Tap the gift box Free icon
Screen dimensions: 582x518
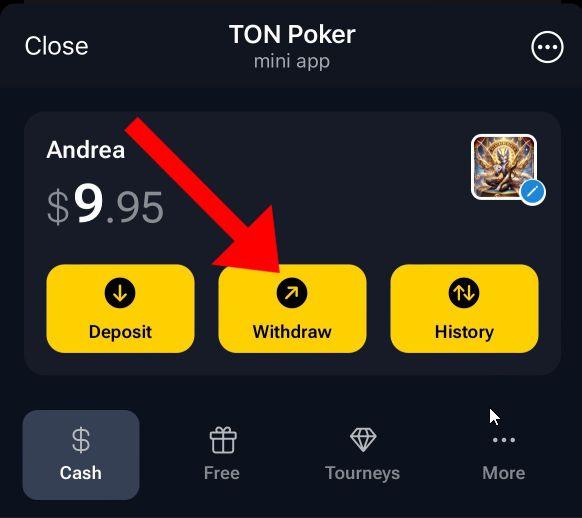[x=223, y=440]
